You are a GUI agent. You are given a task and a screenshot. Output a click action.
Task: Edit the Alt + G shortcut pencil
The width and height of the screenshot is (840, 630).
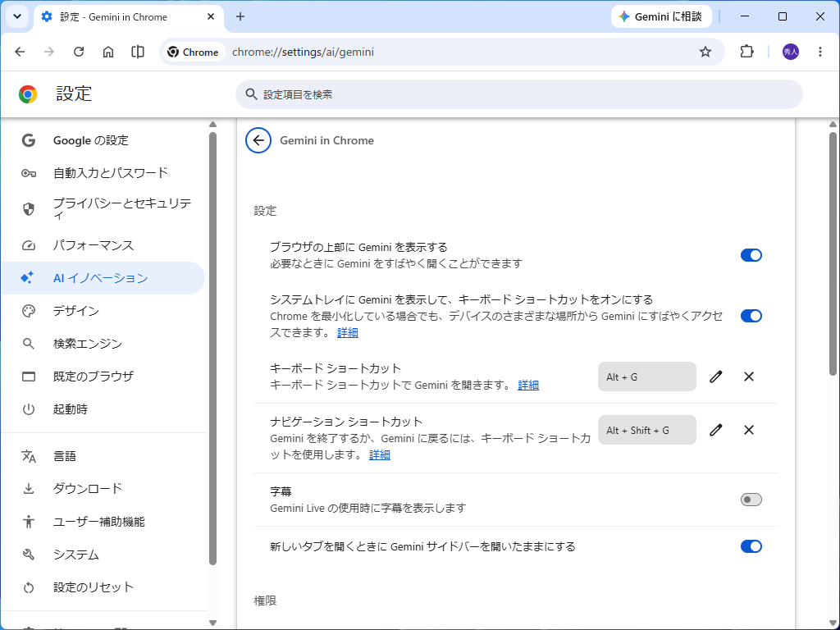715,377
